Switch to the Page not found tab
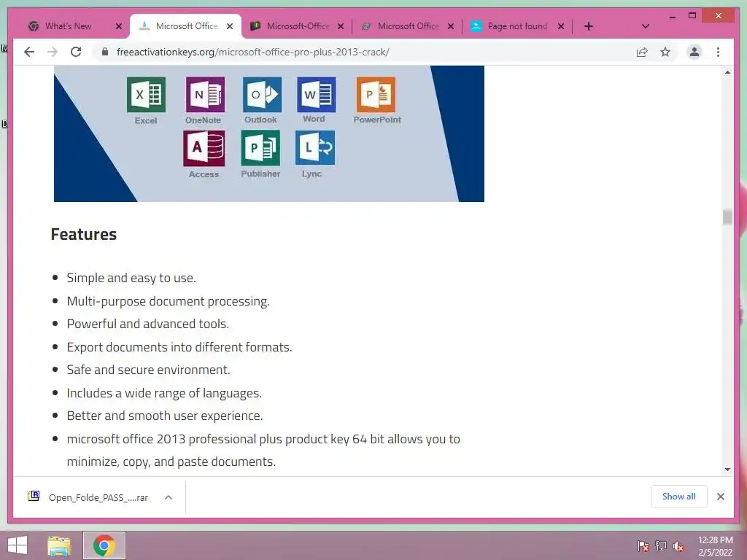This screenshot has width=747, height=560. pos(517,26)
